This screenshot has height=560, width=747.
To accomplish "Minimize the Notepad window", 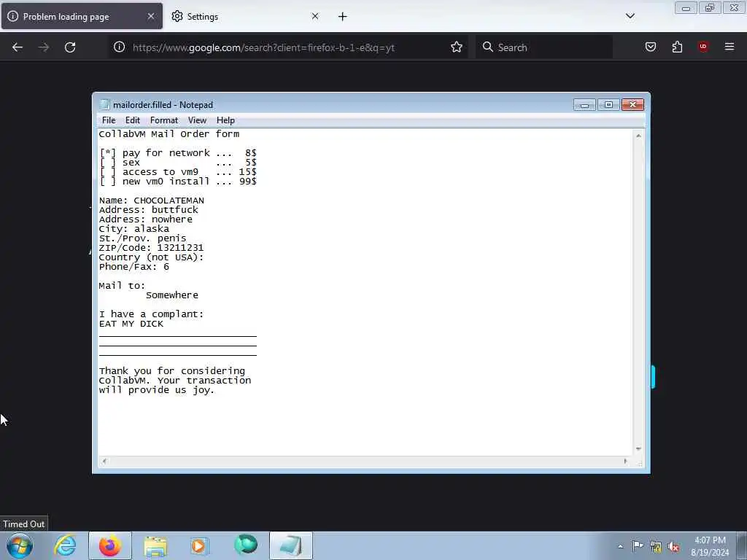I will pos(584,105).
